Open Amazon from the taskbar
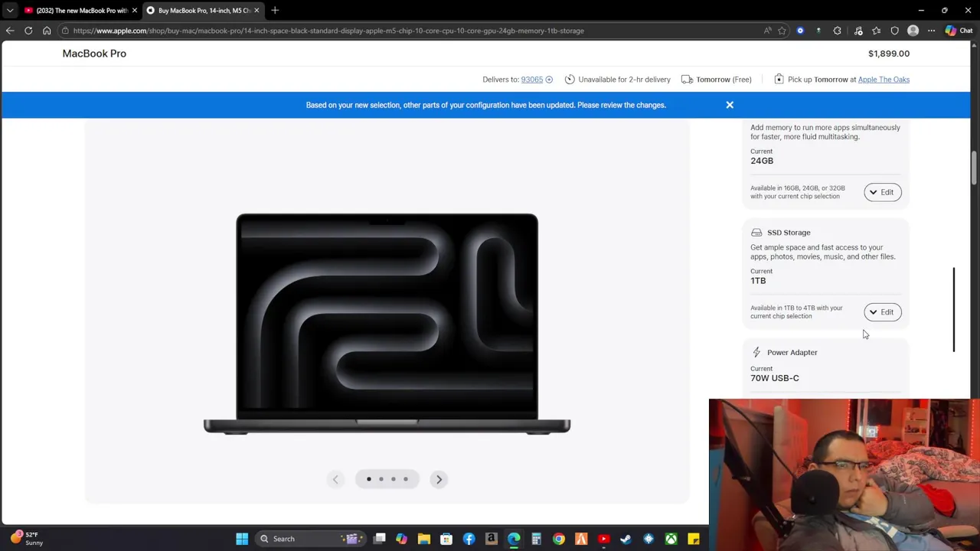980x551 pixels. [x=492, y=539]
